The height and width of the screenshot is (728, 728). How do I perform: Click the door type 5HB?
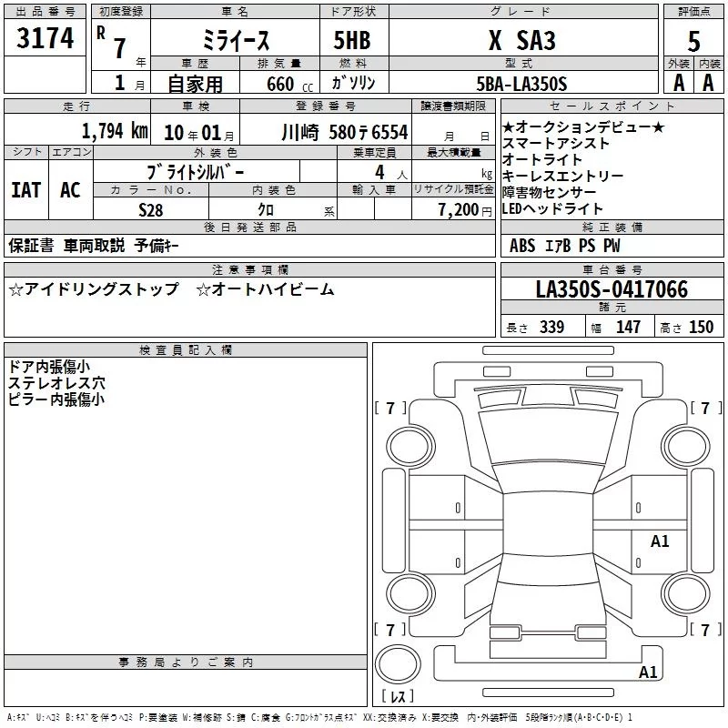(x=352, y=40)
